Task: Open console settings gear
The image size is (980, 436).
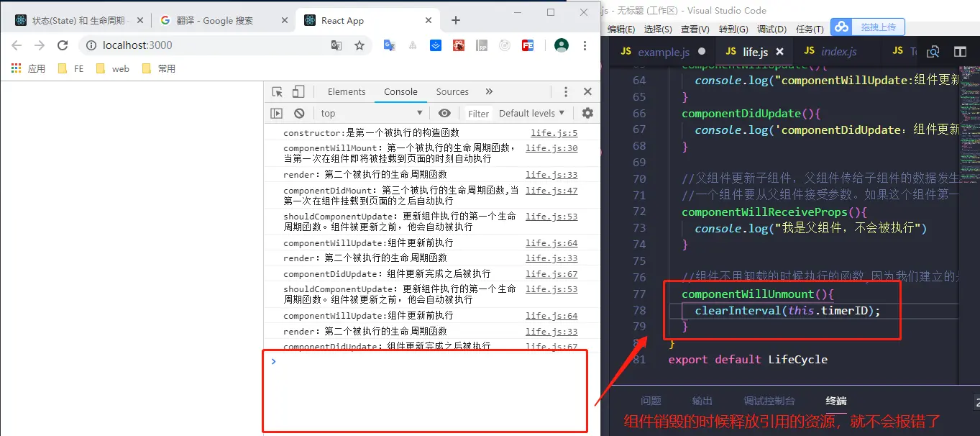Action: coord(587,113)
